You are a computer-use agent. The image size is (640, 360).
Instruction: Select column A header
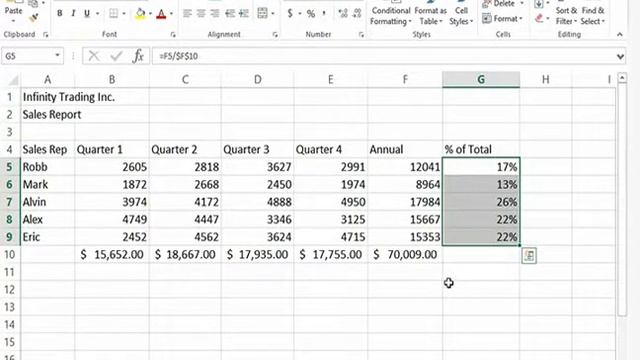[x=47, y=80]
